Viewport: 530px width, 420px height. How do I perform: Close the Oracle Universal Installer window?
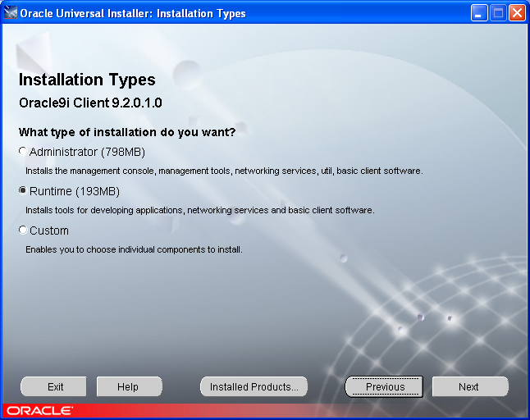tap(517, 13)
